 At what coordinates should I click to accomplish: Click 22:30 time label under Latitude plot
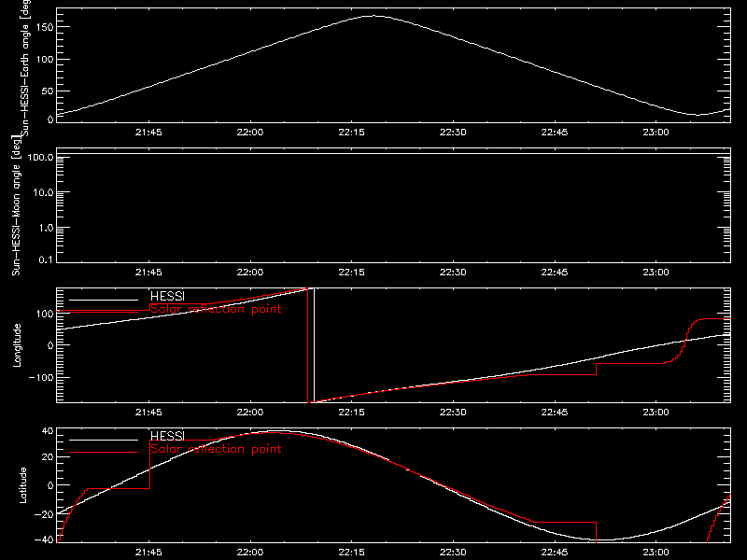(x=453, y=553)
